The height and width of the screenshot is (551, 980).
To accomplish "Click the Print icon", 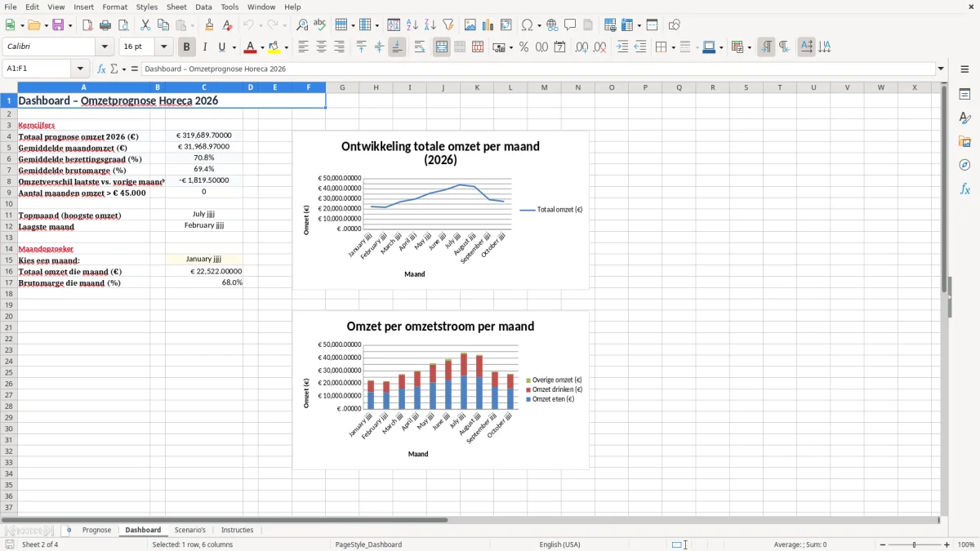I will coord(105,25).
